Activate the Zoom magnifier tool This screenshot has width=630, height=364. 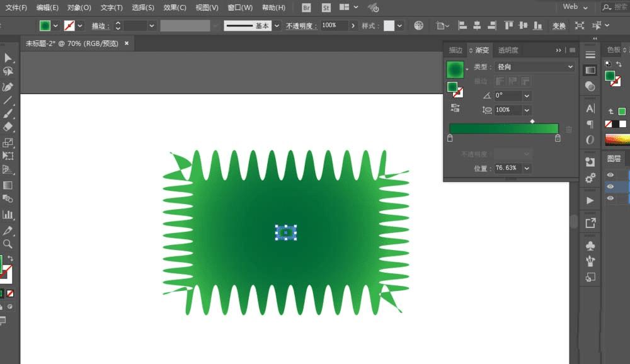click(x=8, y=244)
